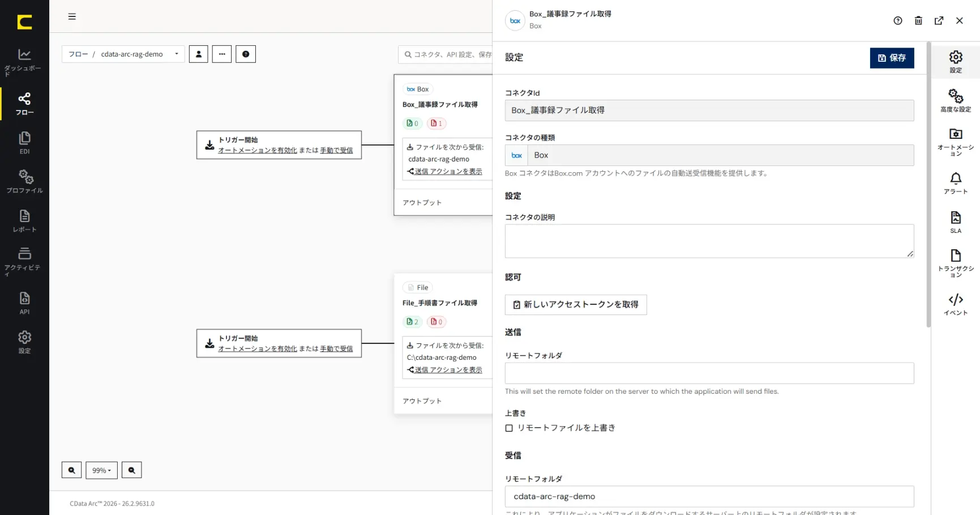Screen dimensions: 980x515
Task: Click the CData Arc logo
Action: (x=24, y=22)
